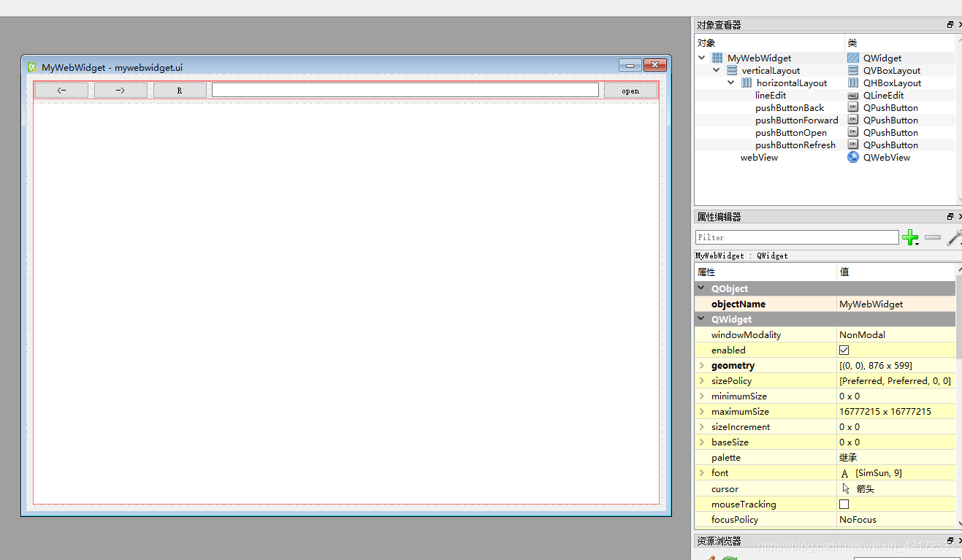Screen dimensions: 962x560
Task: Click the OK icon in pushButtonForward row
Action: tap(853, 120)
